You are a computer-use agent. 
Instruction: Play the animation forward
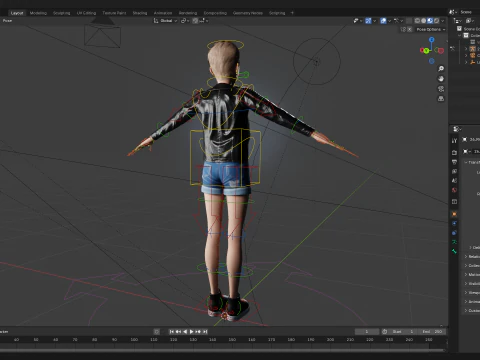point(191,332)
